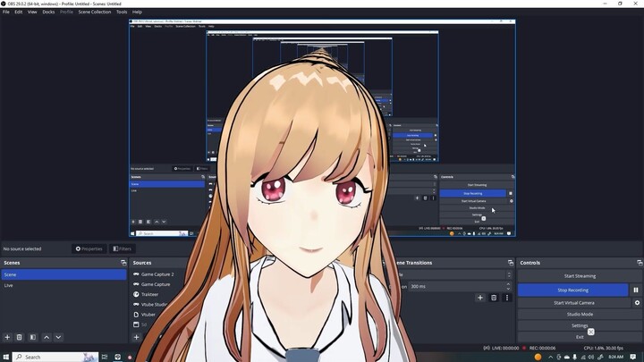Click the OBS Studio taskbar icon

[x=117, y=357]
